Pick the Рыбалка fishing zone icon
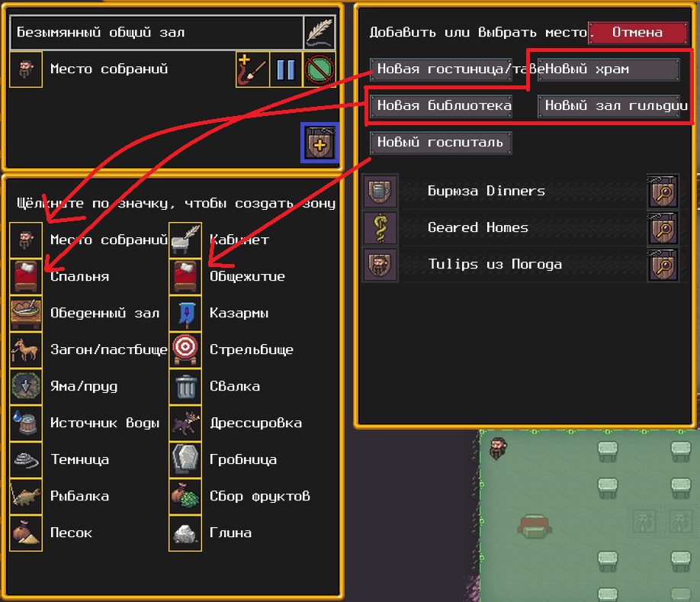Viewport: 700px width, 602px height. click(x=26, y=496)
